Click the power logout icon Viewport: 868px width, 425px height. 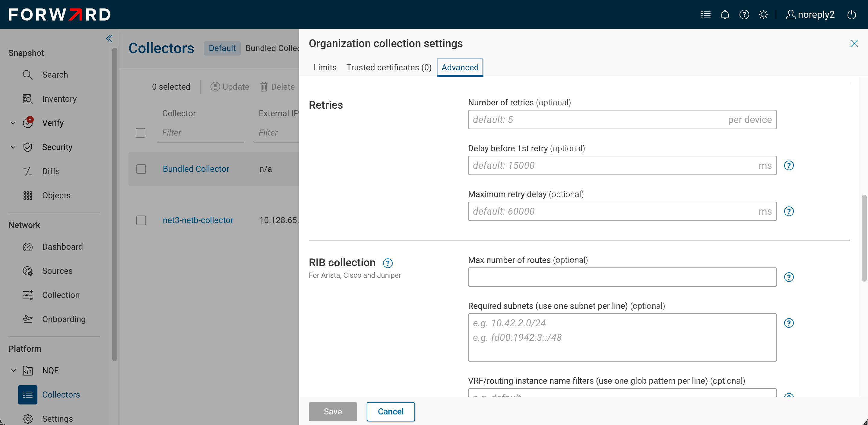pos(851,14)
